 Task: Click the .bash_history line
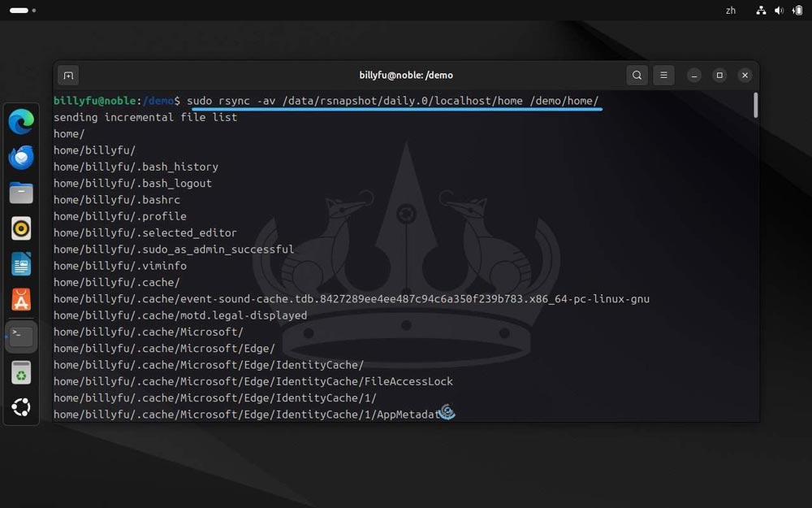pos(136,167)
